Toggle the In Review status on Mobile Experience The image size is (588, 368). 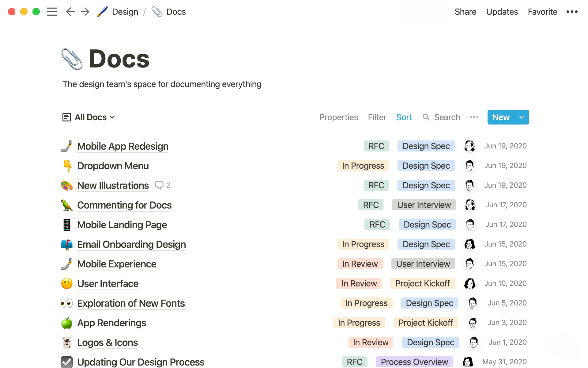click(x=360, y=264)
